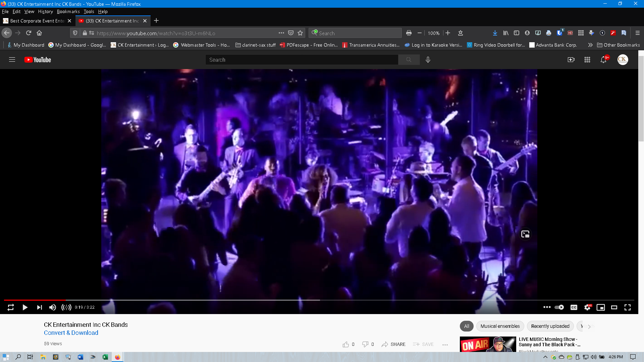Activate theater mode
The image size is (644, 362).
614,307
